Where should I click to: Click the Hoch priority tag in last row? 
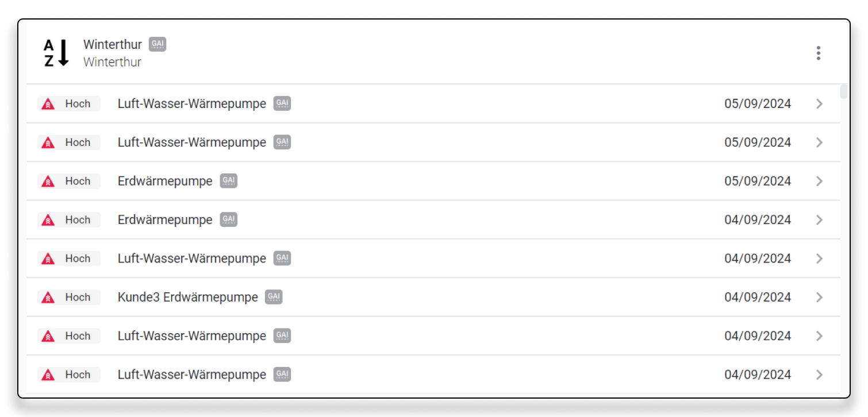[x=78, y=374]
